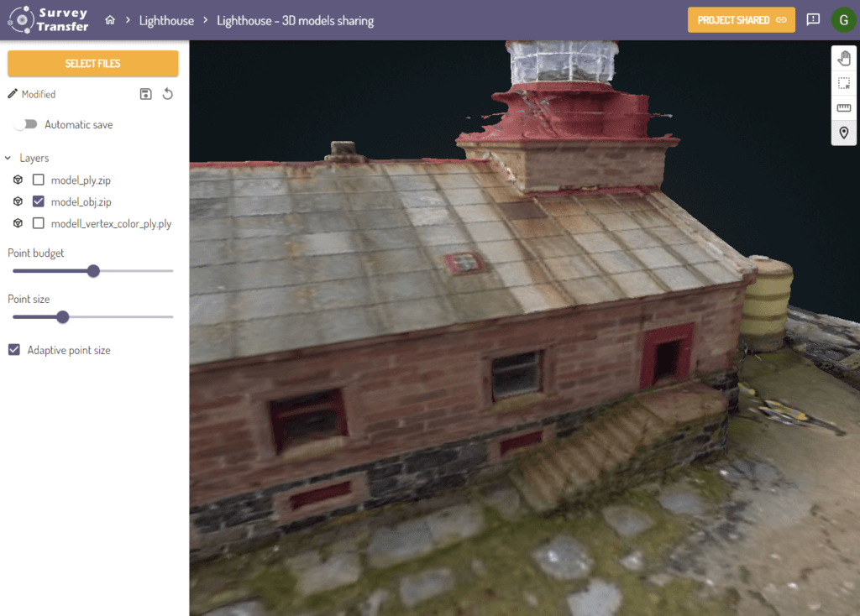860x616 pixels.
Task: Uncheck the model_obj.zip layer checkbox
Action: [38, 201]
